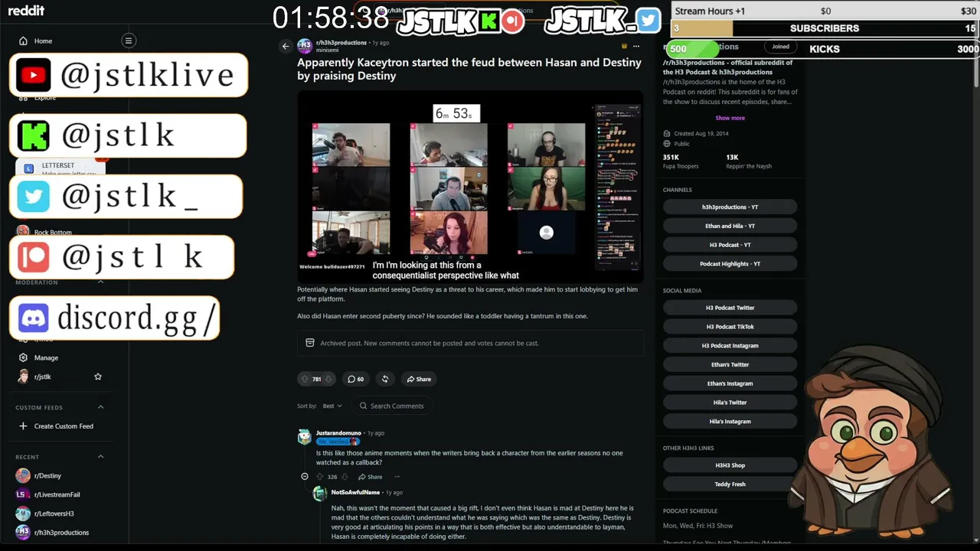Upvote the post with 781 votes
Image resolution: width=980 pixels, height=551 pixels.
(305, 379)
